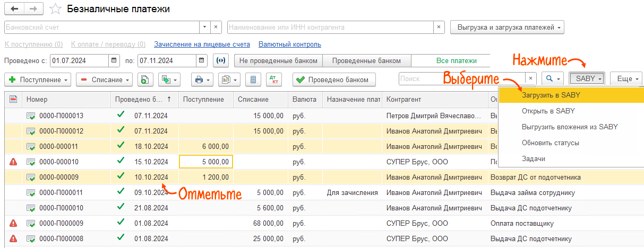
Task: Click the Проведено банком button
Action: coord(334,79)
